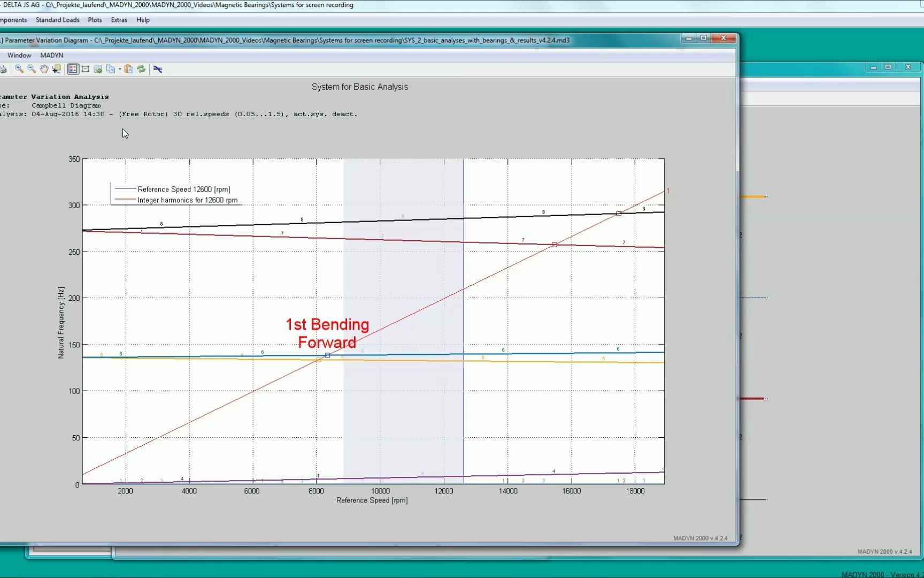The height and width of the screenshot is (578, 924).
Task: Click the green refresh icon
Action: [141, 69]
